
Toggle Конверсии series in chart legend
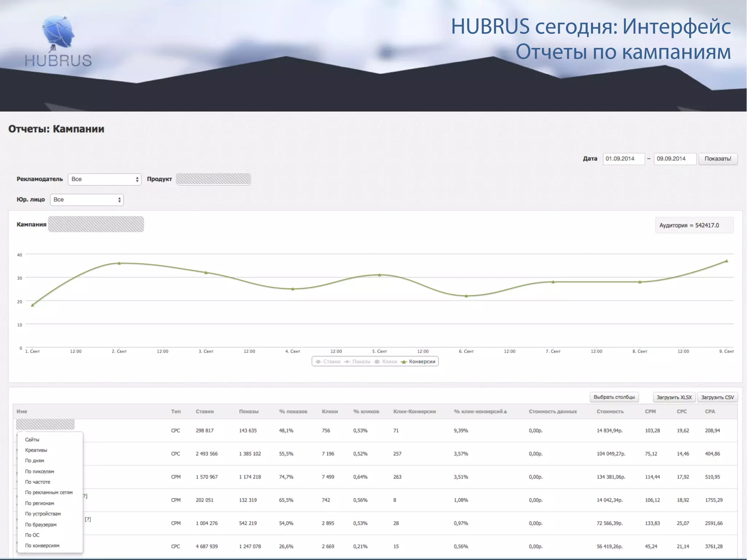click(418, 362)
